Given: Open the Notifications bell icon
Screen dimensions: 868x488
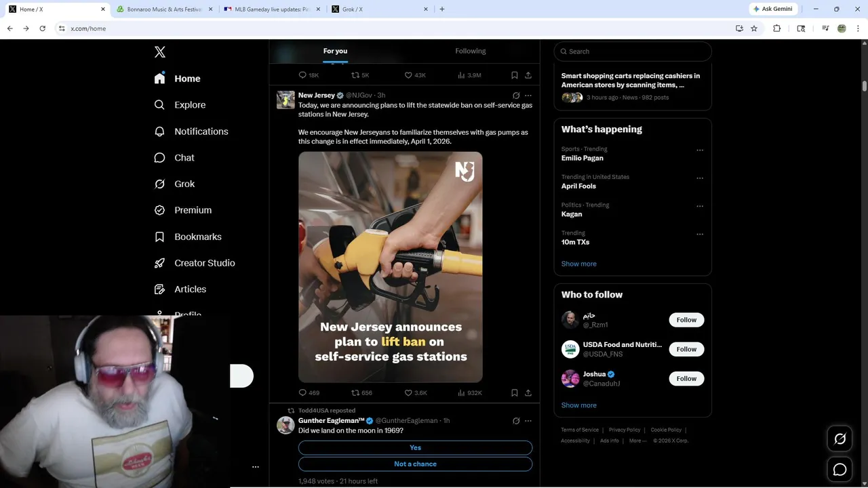Looking at the screenshot, I should click(159, 131).
